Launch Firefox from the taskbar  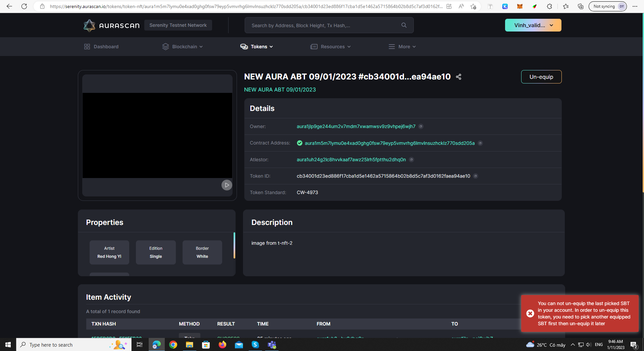click(222, 344)
